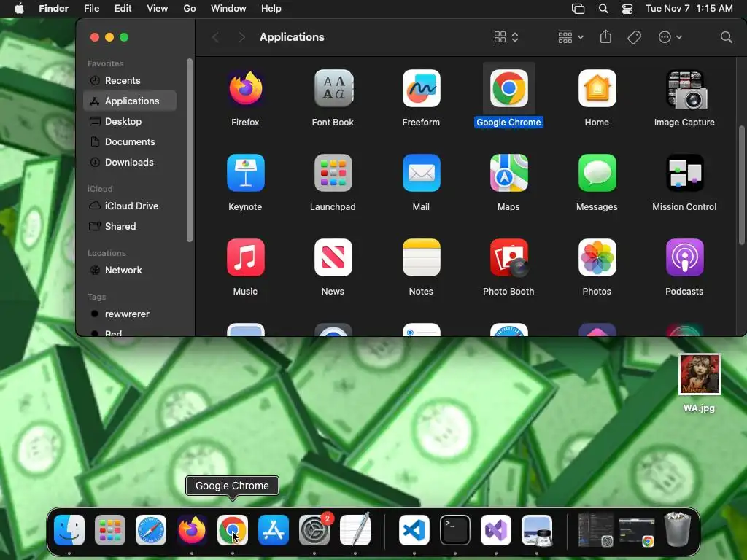747x560 pixels.
Task: Click the Finder window vertical scrollbar
Action: [x=742, y=185]
